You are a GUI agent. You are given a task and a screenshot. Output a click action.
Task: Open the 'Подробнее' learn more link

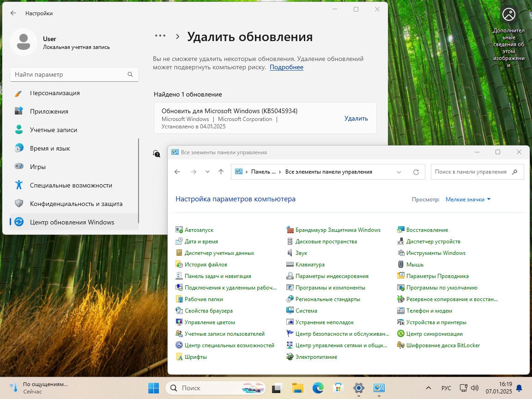[286, 67]
